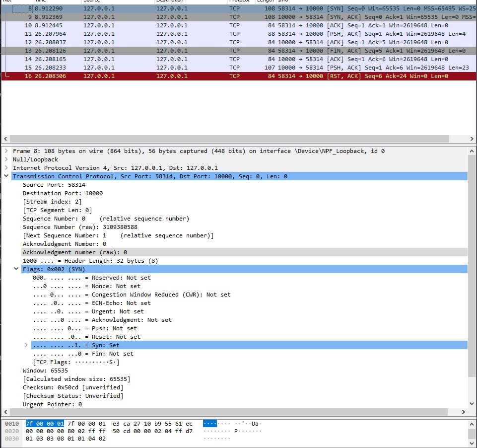This screenshot has width=477, height=448.
Task: Select Acknowledgment: Not set flag
Action: (x=102, y=320)
